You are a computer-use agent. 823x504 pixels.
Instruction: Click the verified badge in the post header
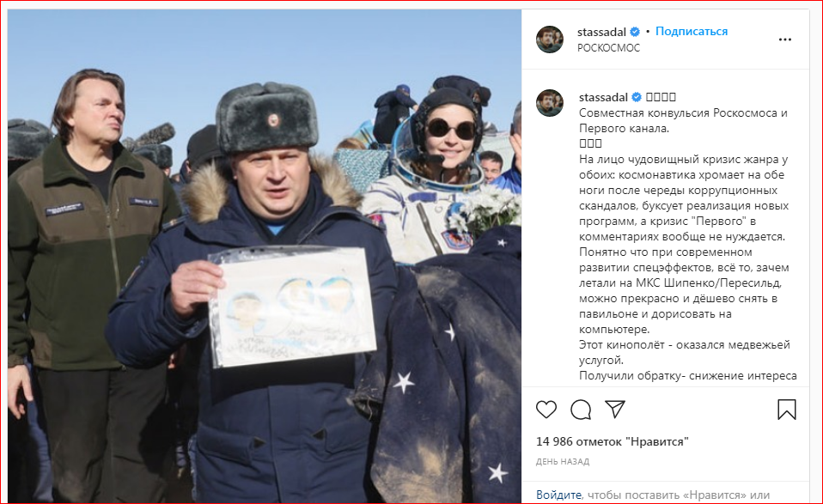click(x=635, y=32)
